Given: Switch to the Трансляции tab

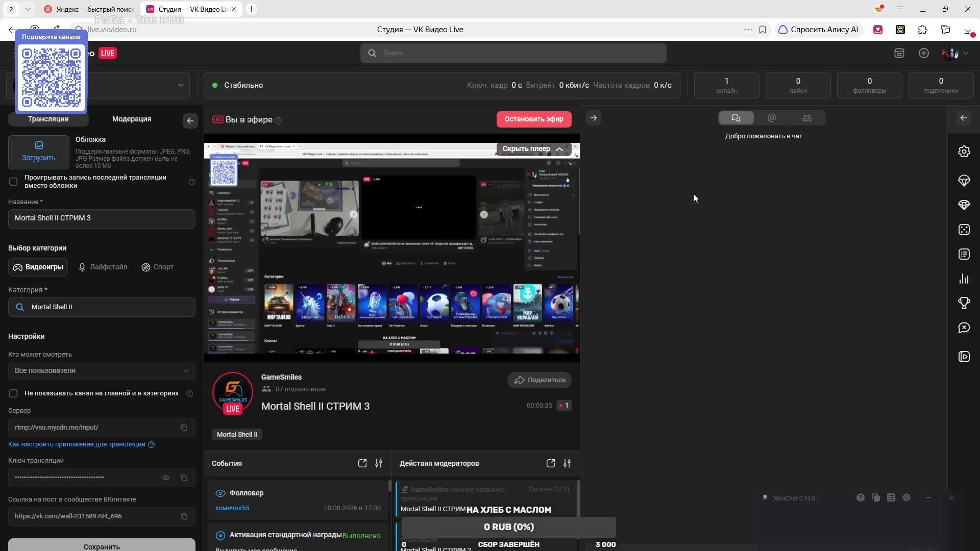Looking at the screenshot, I should (48, 119).
